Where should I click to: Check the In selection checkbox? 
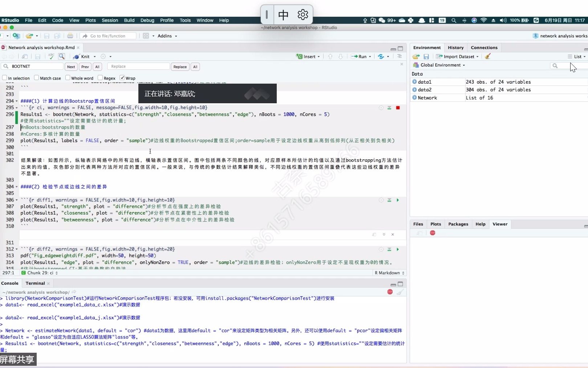[5, 77]
